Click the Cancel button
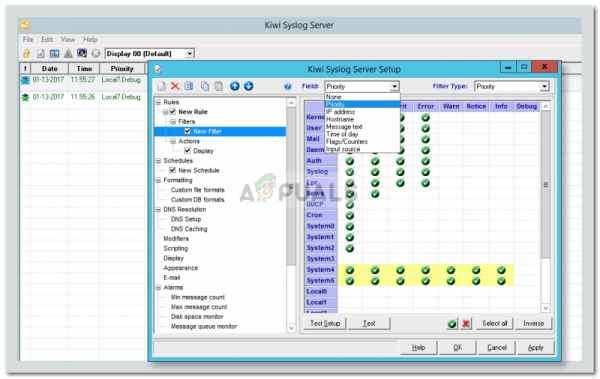The width and height of the screenshot is (600, 379). (497, 348)
